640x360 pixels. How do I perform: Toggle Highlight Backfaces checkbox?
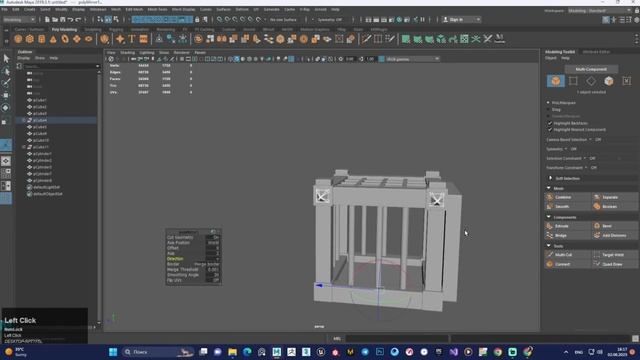[550, 123]
